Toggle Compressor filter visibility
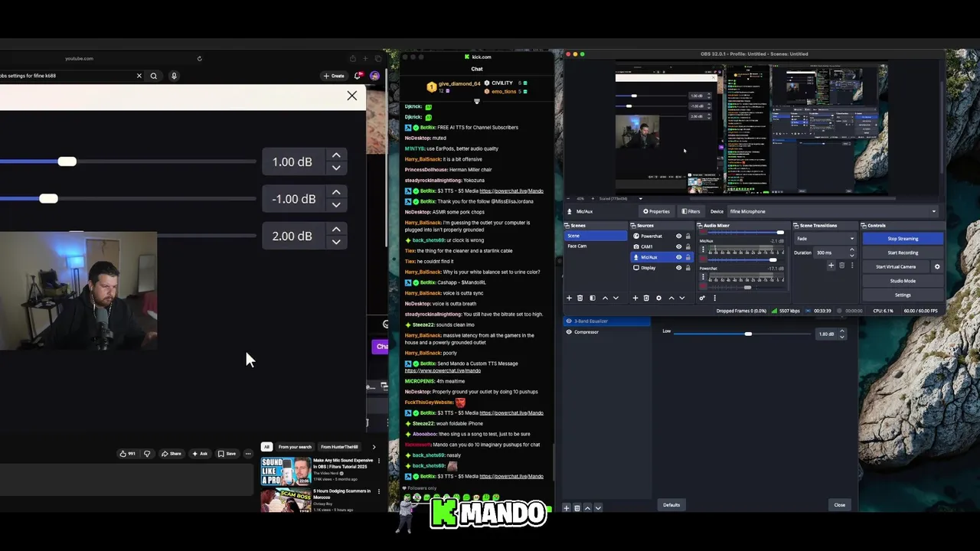980x551 pixels. click(x=569, y=332)
